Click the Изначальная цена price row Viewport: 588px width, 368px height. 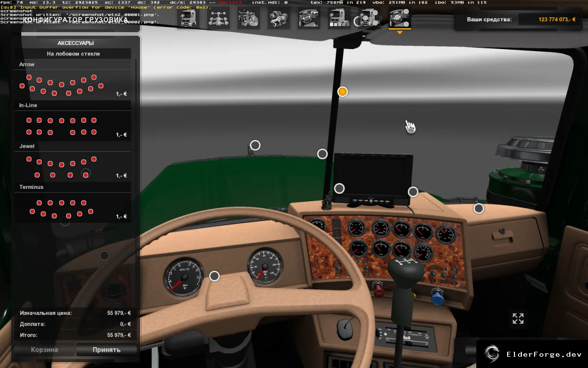[75, 313]
